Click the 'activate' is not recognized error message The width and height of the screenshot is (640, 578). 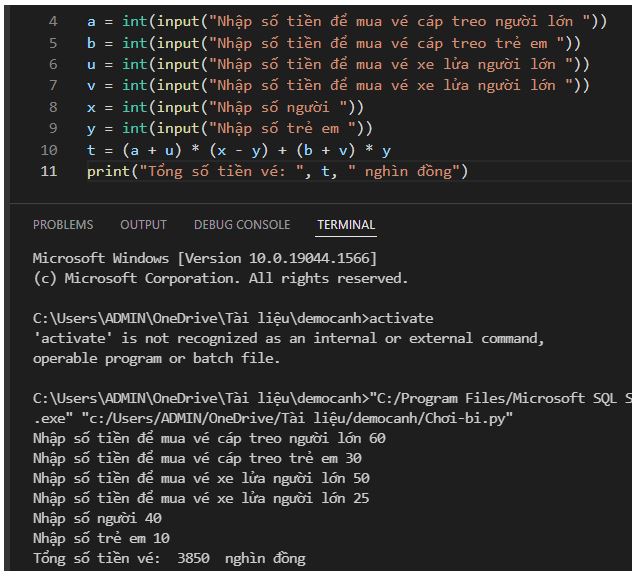(x=288, y=338)
